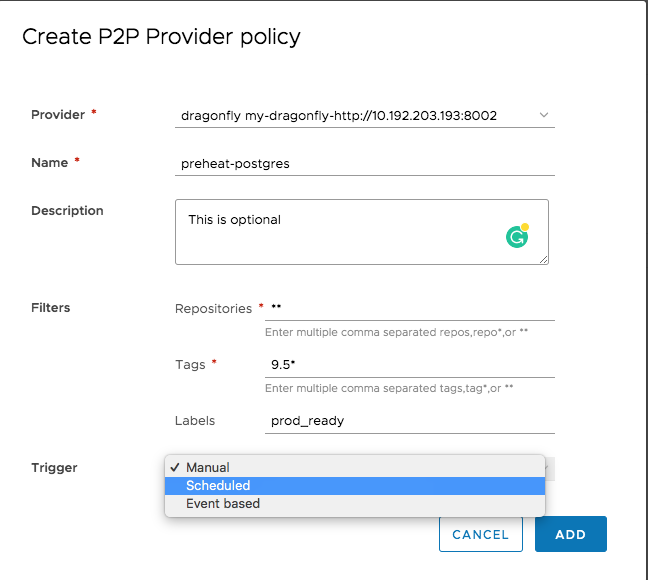Click the Trigger field label

point(54,468)
